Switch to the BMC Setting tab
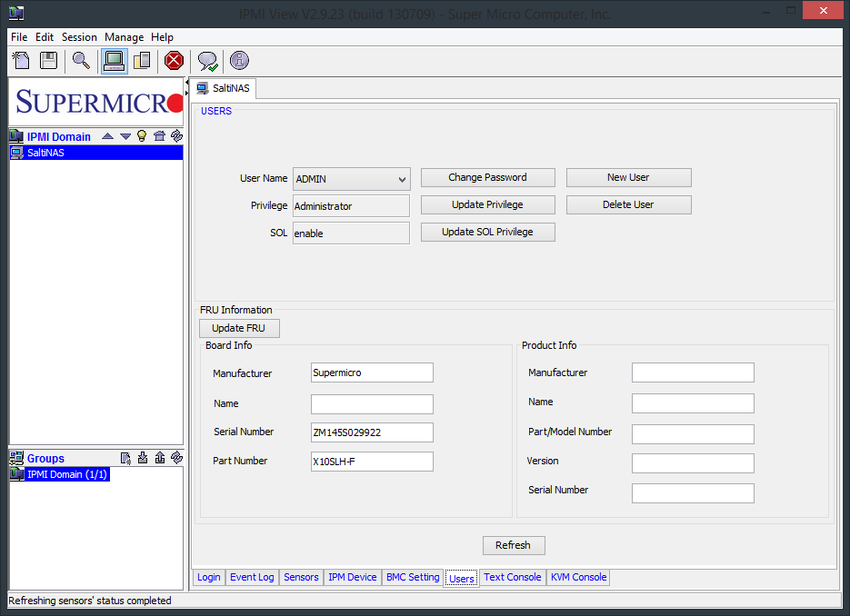Viewport: 850px width, 616px height. point(413,577)
